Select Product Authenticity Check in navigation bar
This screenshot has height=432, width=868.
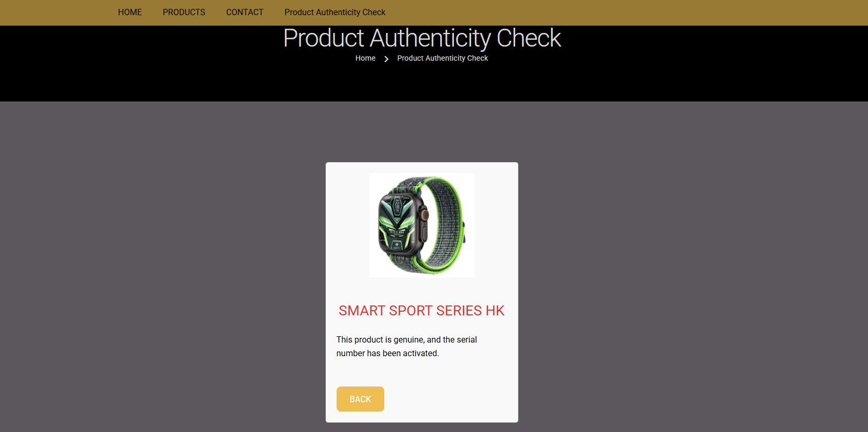335,12
